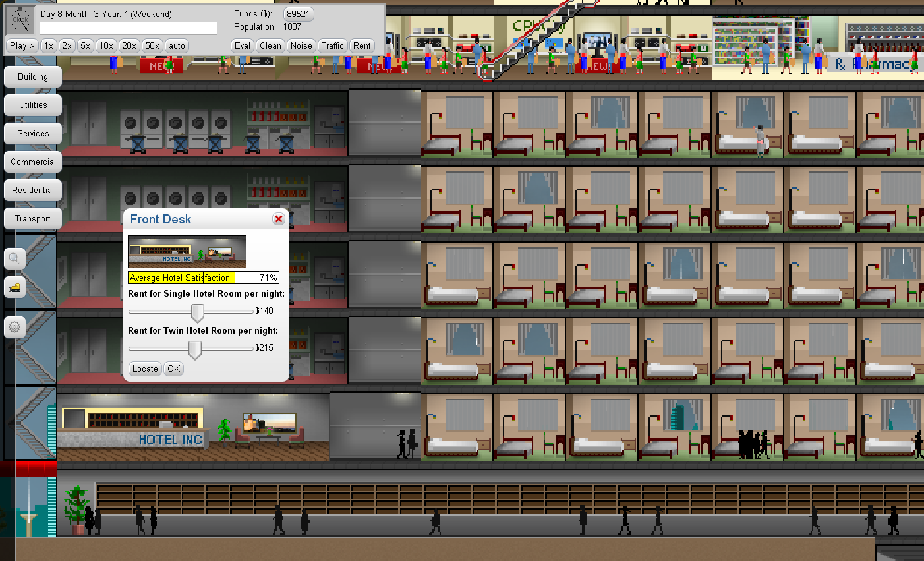
Task: Click the Front Desk preview thumbnail
Action: tap(187, 251)
